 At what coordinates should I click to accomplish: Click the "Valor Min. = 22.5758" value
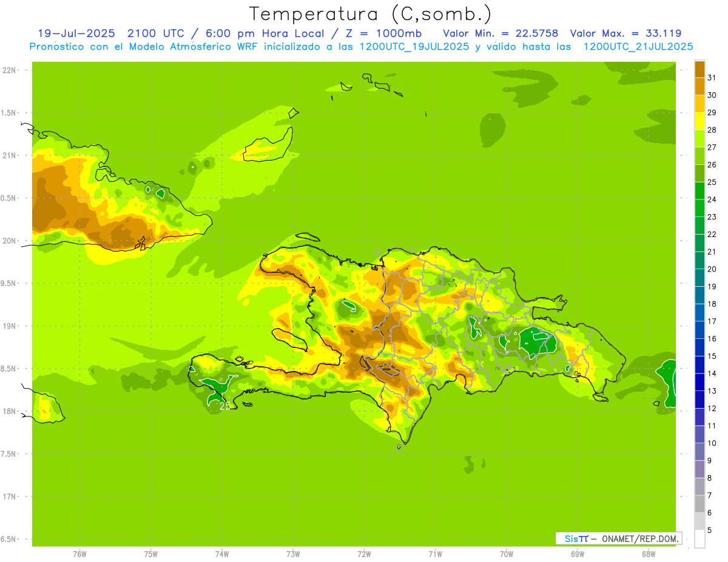pos(500,33)
